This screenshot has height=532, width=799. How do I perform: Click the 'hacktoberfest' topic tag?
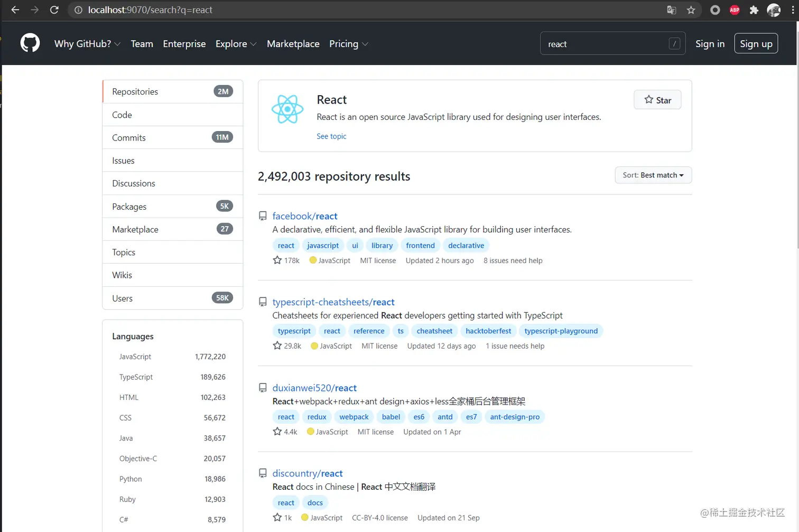[x=488, y=331]
